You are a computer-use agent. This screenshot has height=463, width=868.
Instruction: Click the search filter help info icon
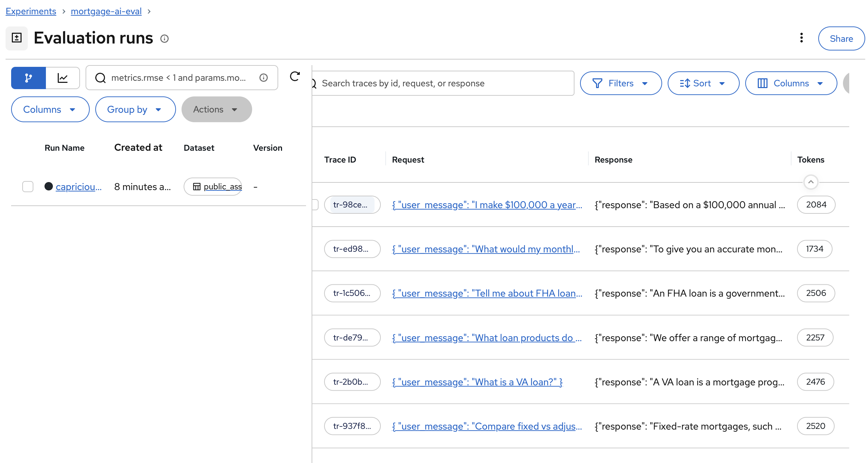(x=264, y=78)
